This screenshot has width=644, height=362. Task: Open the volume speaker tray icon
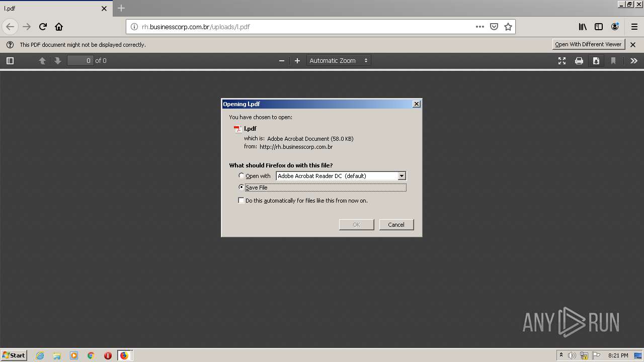tap(572, 355)
